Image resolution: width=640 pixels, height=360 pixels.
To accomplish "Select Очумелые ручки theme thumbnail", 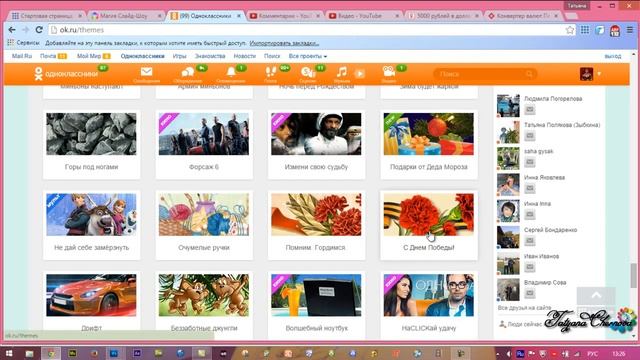I will pyautogui.click(x=204, y=214).
